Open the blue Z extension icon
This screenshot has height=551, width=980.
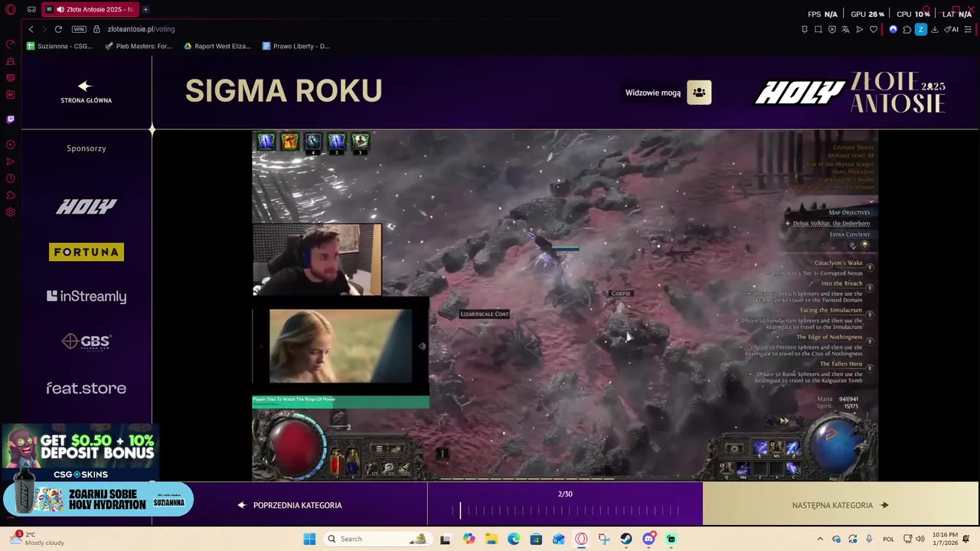point(921,29)
